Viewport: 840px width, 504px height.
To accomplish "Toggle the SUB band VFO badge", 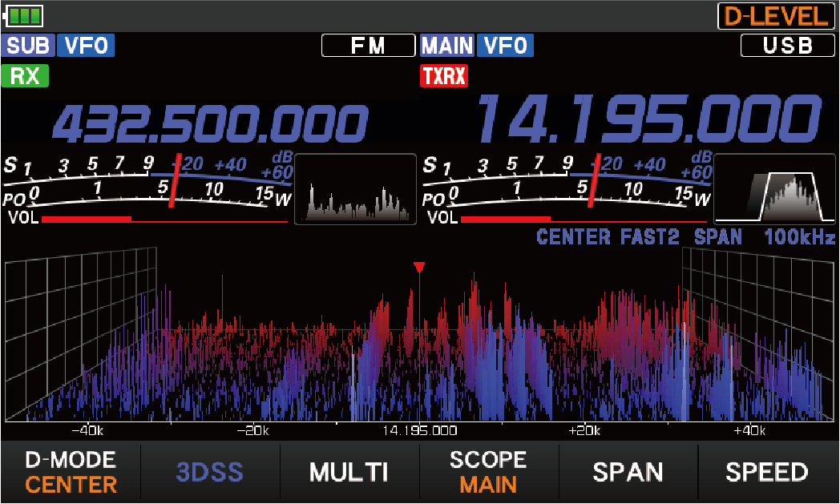I will 86,46.
